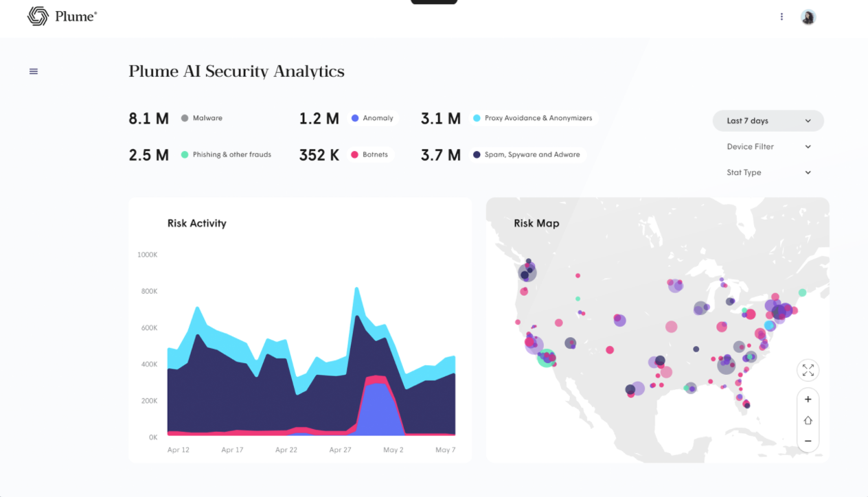Click the blue anomaly spike in chart
The image size is (868, 497).
coord(379,412)
